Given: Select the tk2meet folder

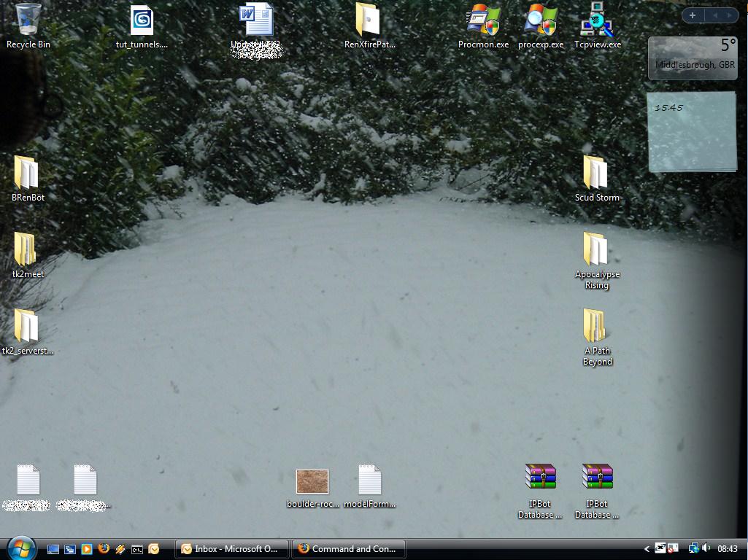Looking at the screenshot, I should pos(27,250).
